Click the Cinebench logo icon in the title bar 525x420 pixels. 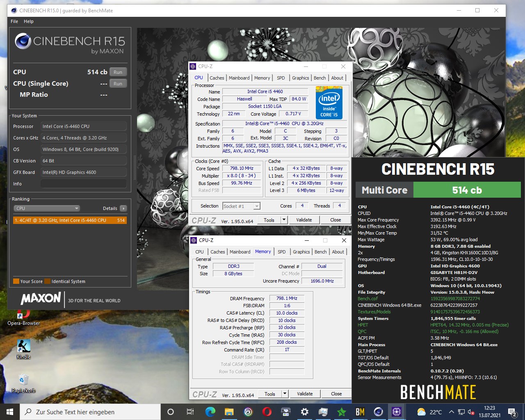point(14,10)
